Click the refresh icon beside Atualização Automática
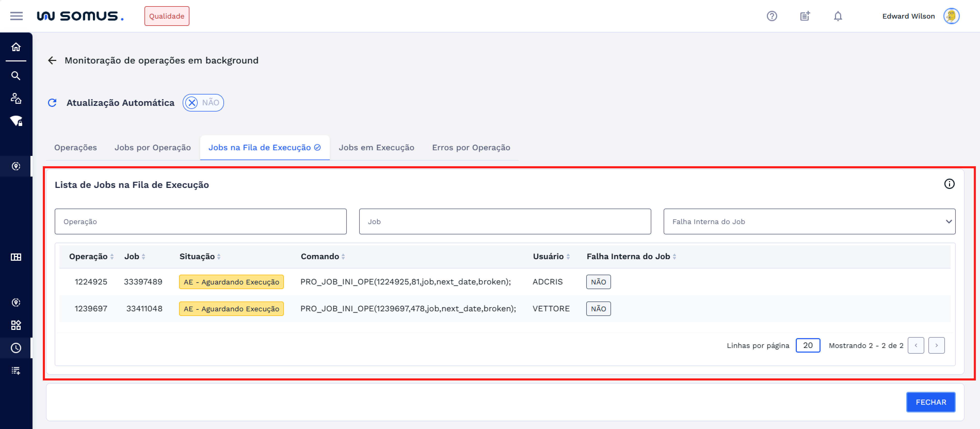The height and width of the screenshot is (429, 980). pos(52,102)
